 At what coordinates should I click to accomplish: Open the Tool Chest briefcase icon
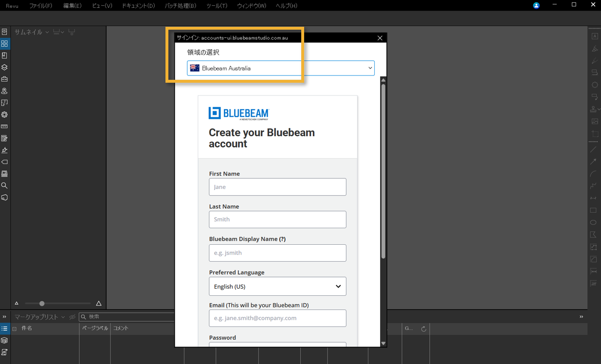click(x=4, y=79)
